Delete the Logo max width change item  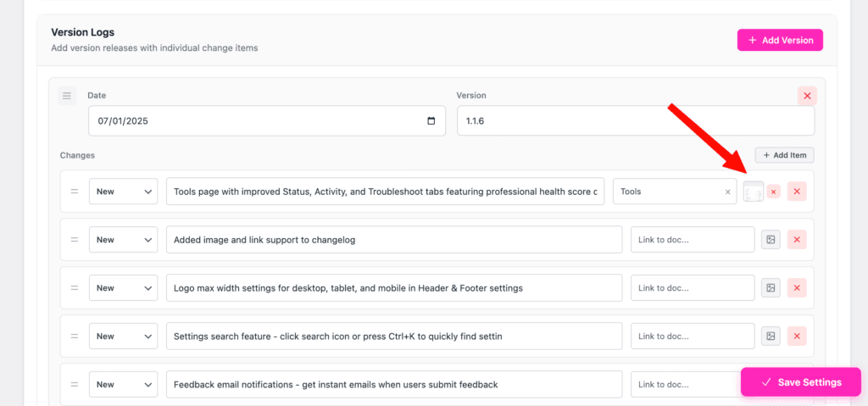pyautogui.click(x=797, y=288)
